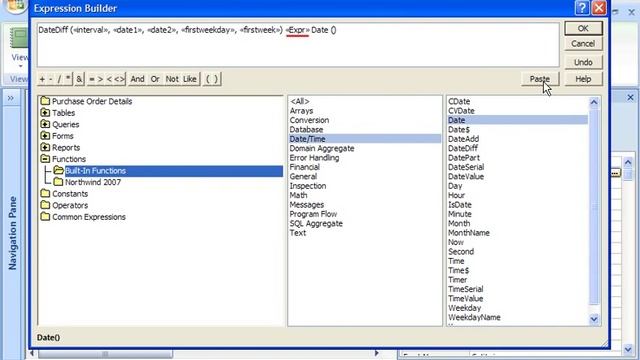The image size is (640, 360).
Task: Select the Error Handling category
Action: (x=314, y=158)
